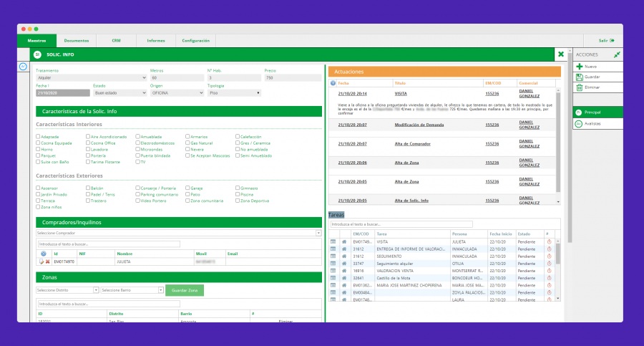Tick the Zona niños checkbox
Image resolution: width=644 pixels, height=346 pixels.
[38, 207]
